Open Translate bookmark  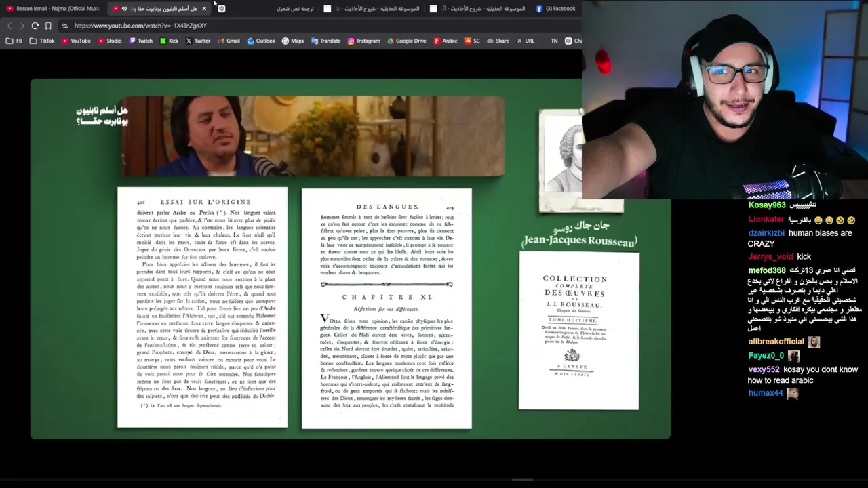coord(326,41)
